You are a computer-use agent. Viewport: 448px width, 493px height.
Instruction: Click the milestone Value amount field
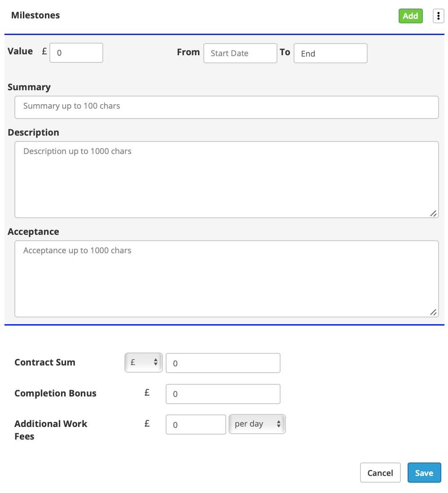coord(76,53)
